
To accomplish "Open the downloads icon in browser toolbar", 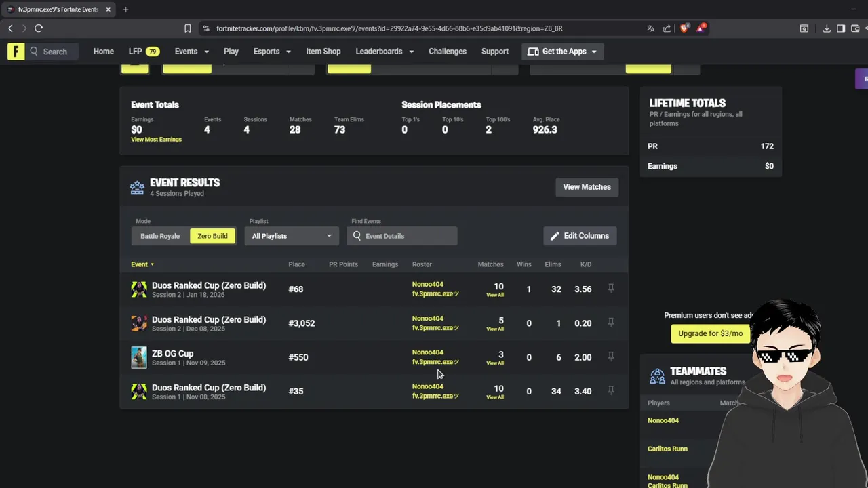I will [827, 28].
